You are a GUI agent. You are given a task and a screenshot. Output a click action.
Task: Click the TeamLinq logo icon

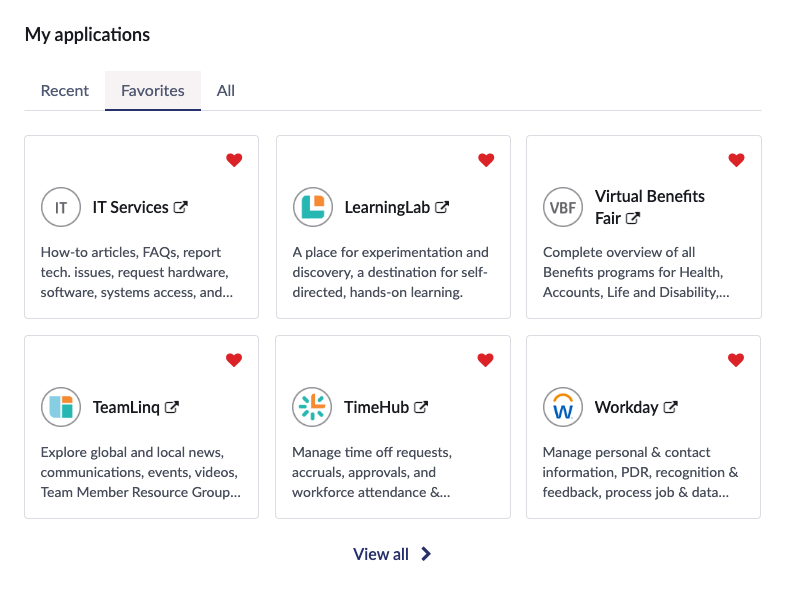(x=61, y=407)
